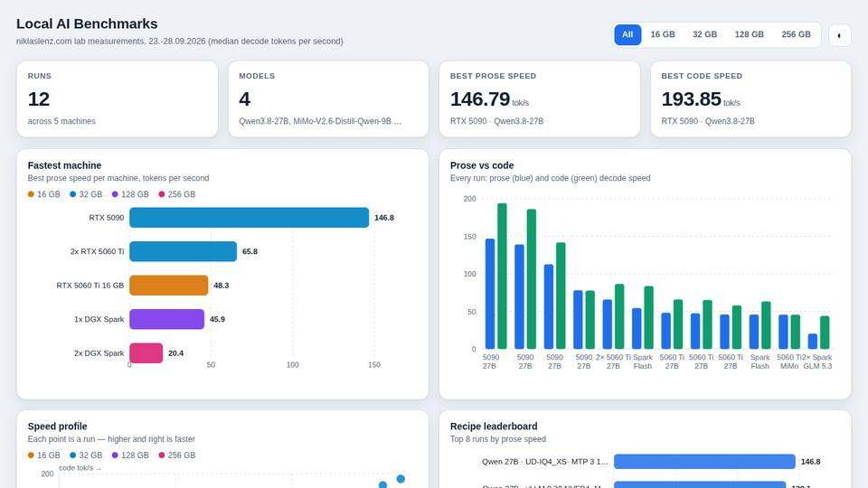Click the tallest green code bar
This screenshot has height=488, width=868.
pos(502,277)
